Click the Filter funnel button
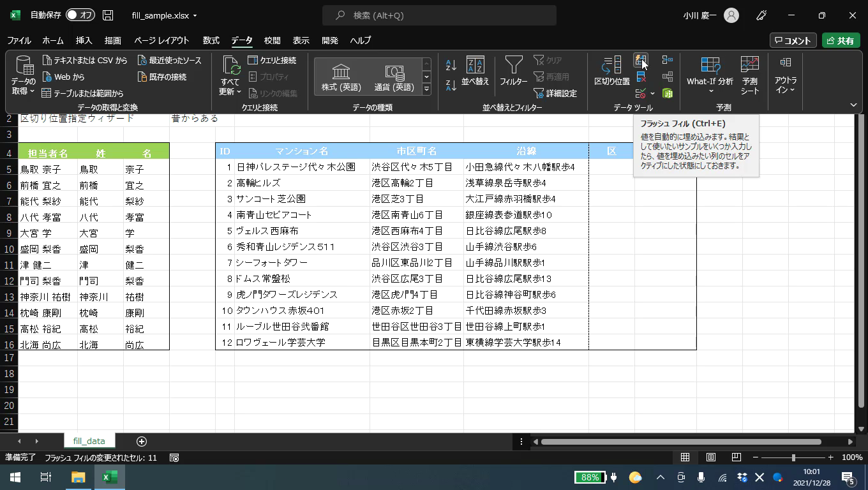This screenshot has width=868, height=490. coord(513,71)
